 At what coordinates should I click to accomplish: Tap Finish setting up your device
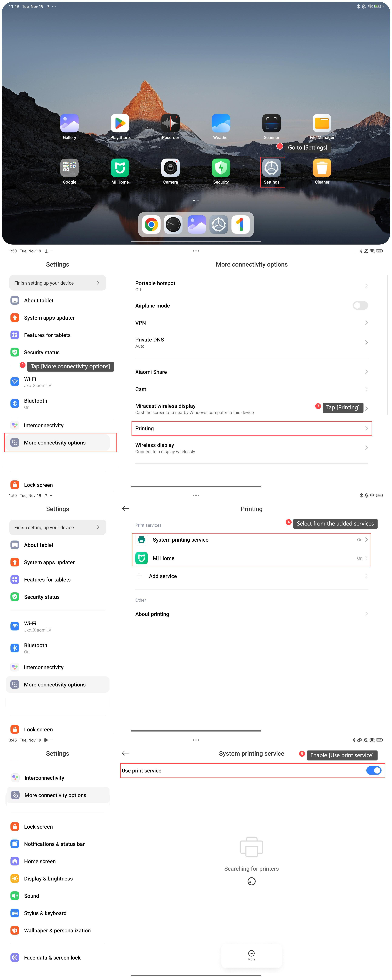coord(57,283)
